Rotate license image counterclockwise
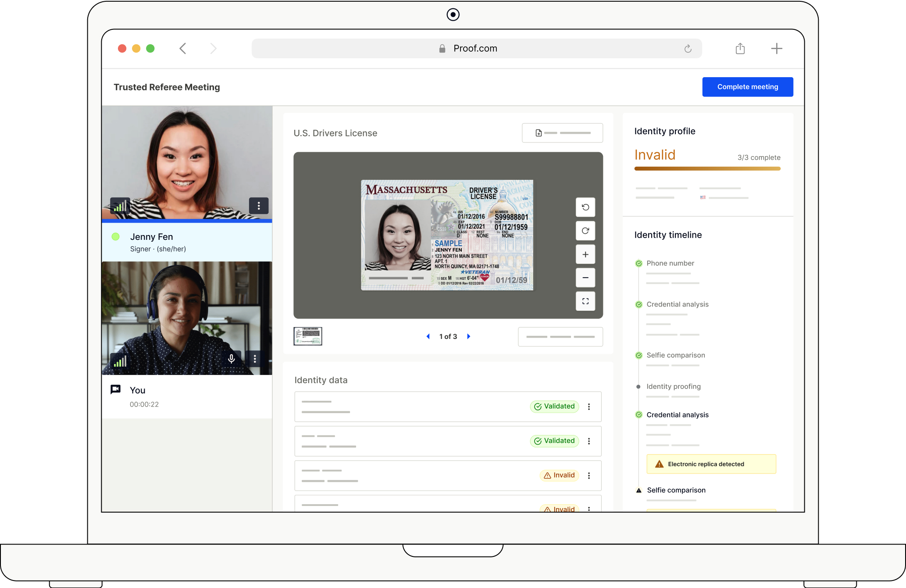The height and width of the screenshot is (588, 906). point(585,207)
